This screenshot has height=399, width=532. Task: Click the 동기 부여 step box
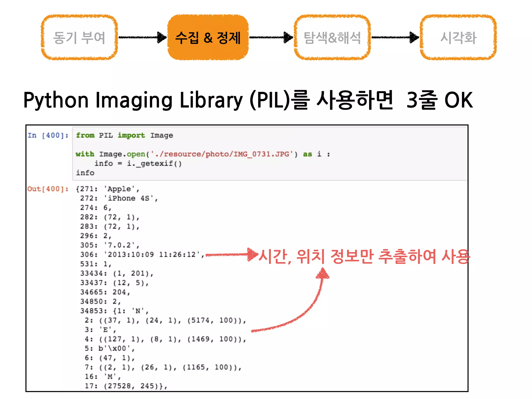[x=79, y=37]
